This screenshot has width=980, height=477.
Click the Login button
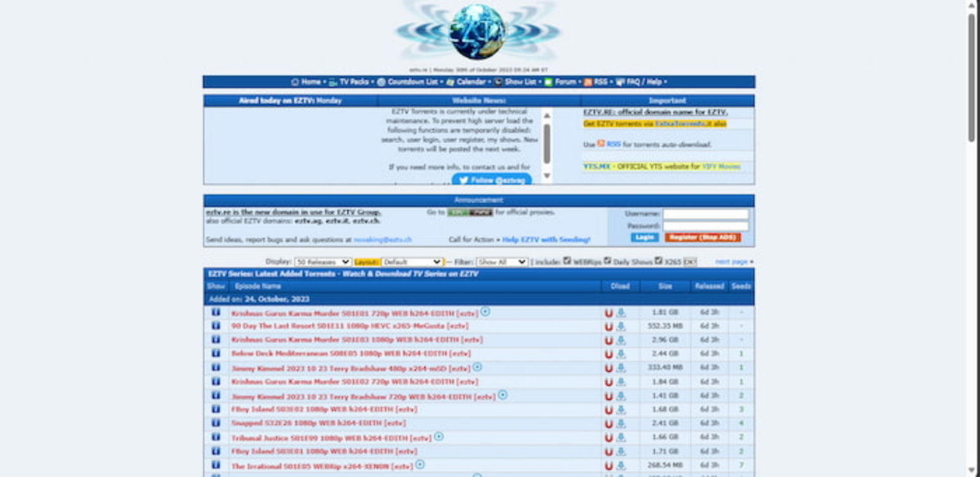(644, 237)
